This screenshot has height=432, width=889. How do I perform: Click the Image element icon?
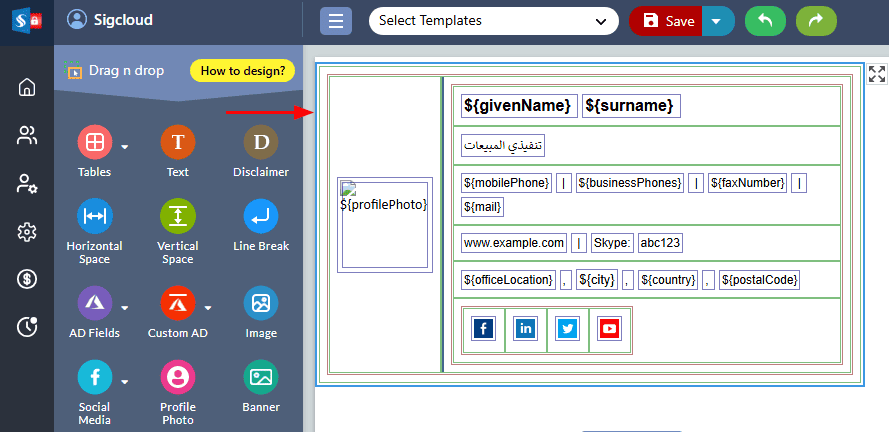tap(260, 303)
